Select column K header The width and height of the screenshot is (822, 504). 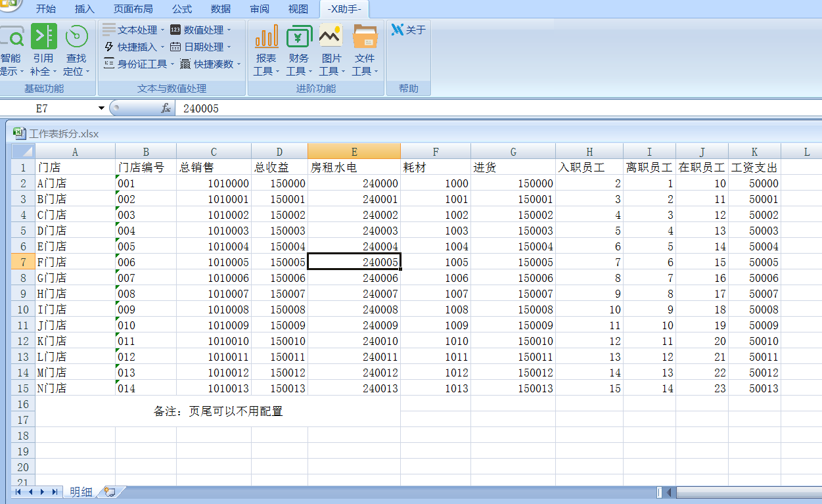(x=754, y=152)
